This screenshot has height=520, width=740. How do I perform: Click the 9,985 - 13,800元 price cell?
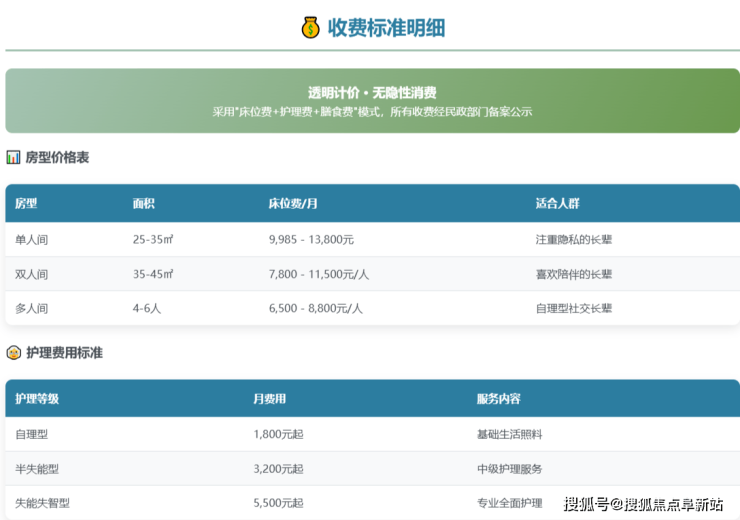click(311, 240)
